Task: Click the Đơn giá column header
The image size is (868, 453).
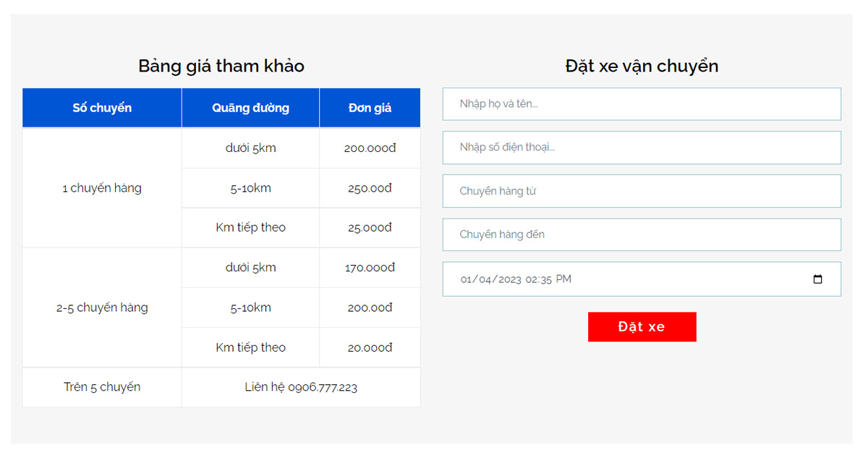Action: coord(370,108)
